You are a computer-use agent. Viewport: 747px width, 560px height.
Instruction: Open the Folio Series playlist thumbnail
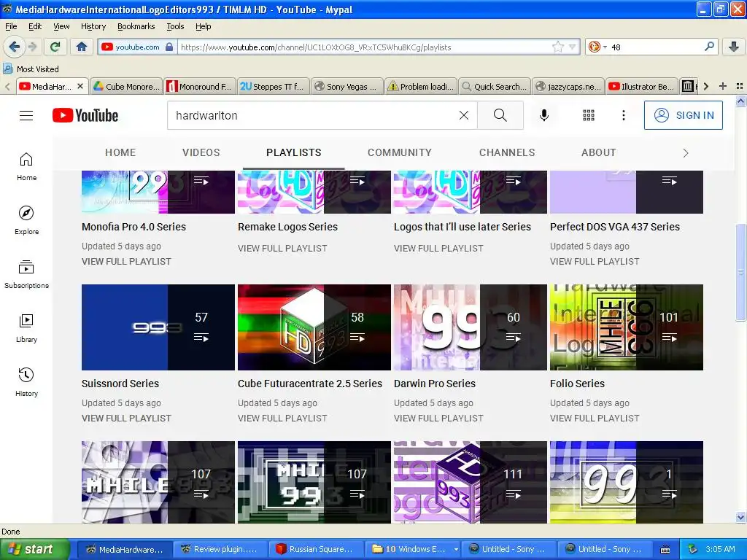pyautogui.click(x=627, y=327)
